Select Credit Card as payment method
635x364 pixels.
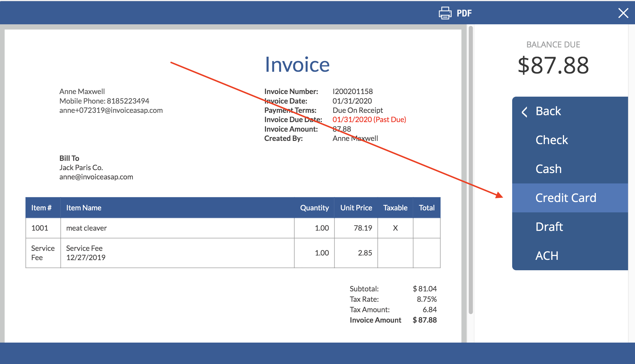pyautogui.click(x=566, y=198)
